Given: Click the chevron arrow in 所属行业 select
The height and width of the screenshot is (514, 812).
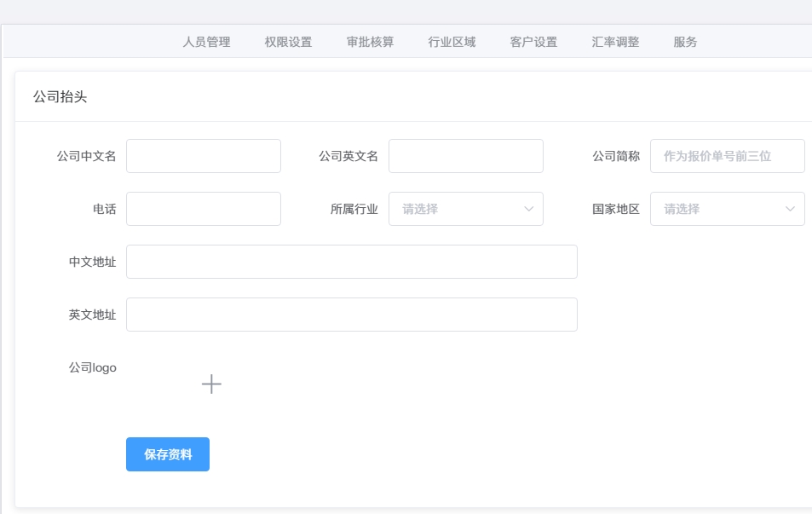Looking at the screenshot, I should coord(528,209).
